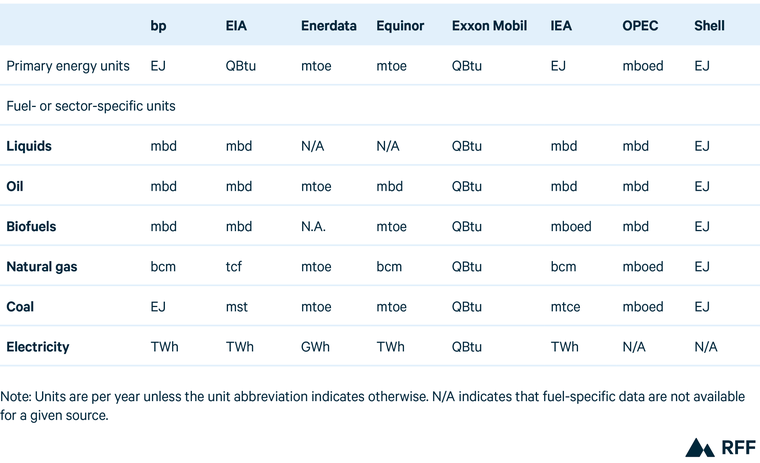Click the IEA column header
Viewport: 760px width, 463px height.
[562, 25]
